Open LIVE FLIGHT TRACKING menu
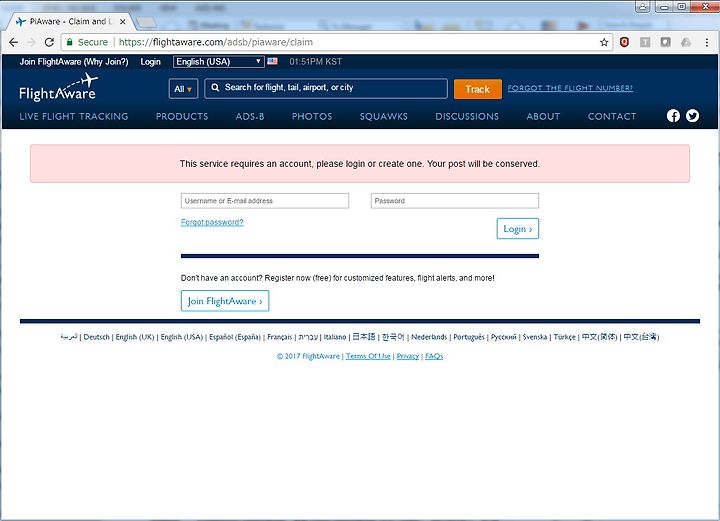Screen dimensions: 720x521 click(x=74, y=116)
